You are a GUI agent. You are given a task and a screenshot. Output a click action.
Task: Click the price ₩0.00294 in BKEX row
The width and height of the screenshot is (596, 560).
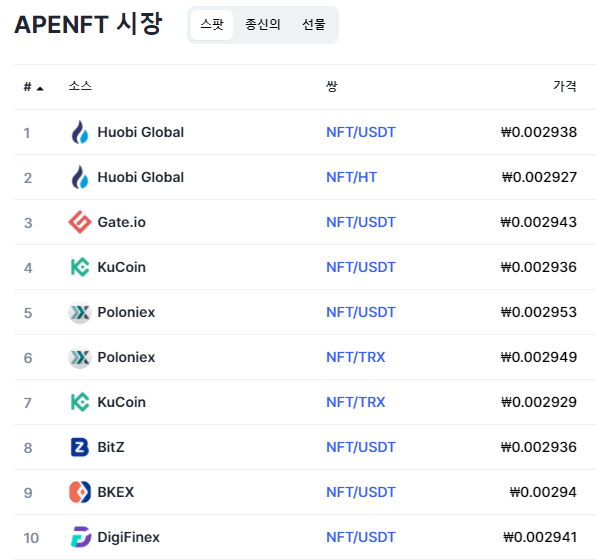pyautogui.click(x=543, y=492)
